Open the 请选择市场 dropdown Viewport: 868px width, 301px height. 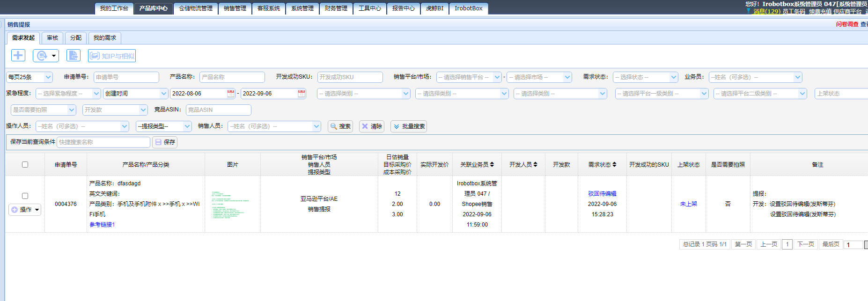[539, 77]
